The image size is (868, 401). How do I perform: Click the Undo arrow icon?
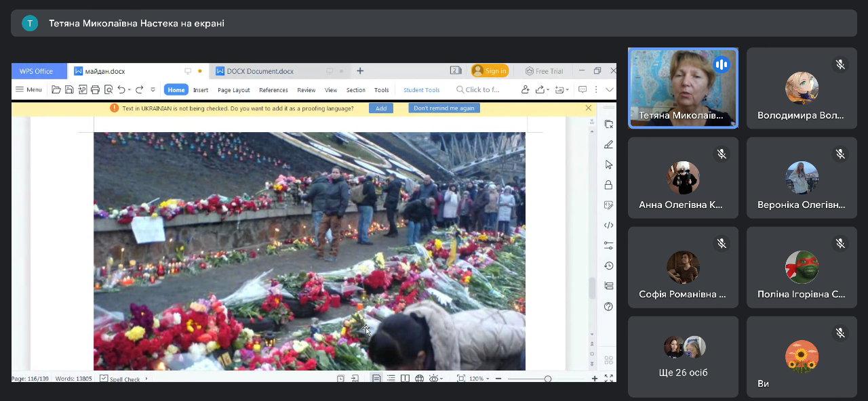(x=121, y=89)
